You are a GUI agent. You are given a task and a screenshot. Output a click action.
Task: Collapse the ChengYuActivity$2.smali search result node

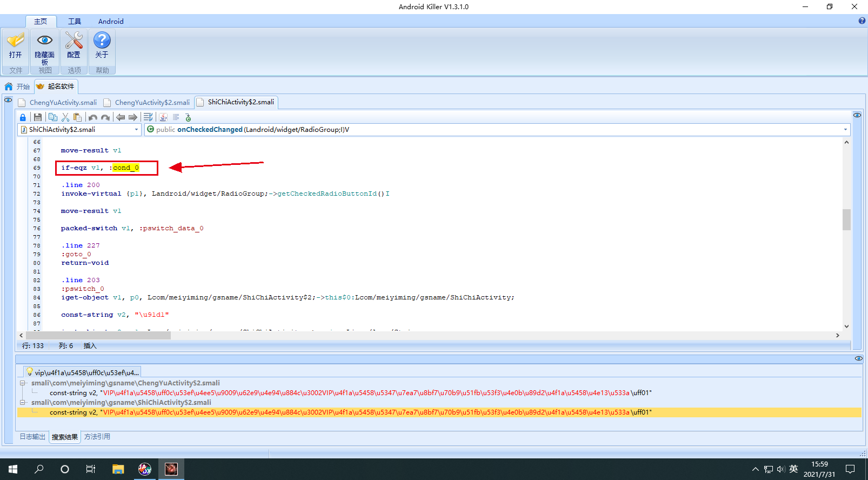click(23, 383)
